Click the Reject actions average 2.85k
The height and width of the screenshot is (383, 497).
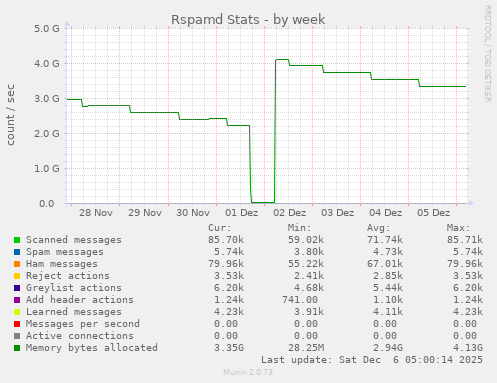click(x=388, y=276)
